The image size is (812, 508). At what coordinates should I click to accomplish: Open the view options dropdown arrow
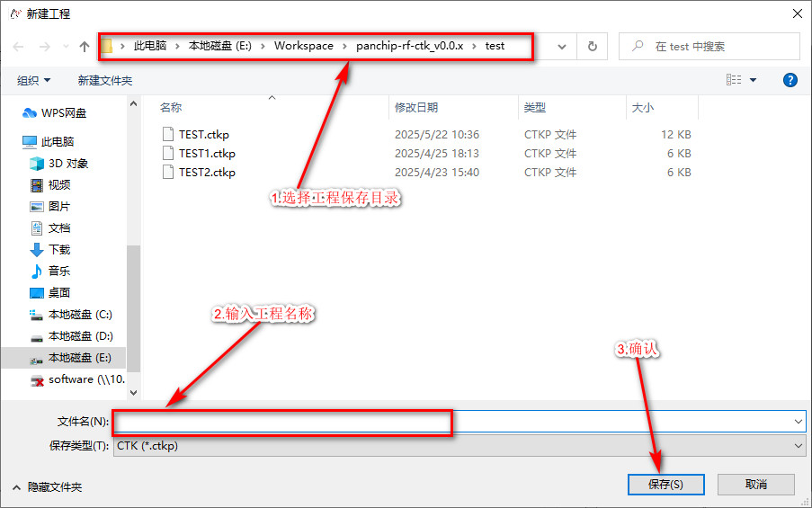(754, 80)
